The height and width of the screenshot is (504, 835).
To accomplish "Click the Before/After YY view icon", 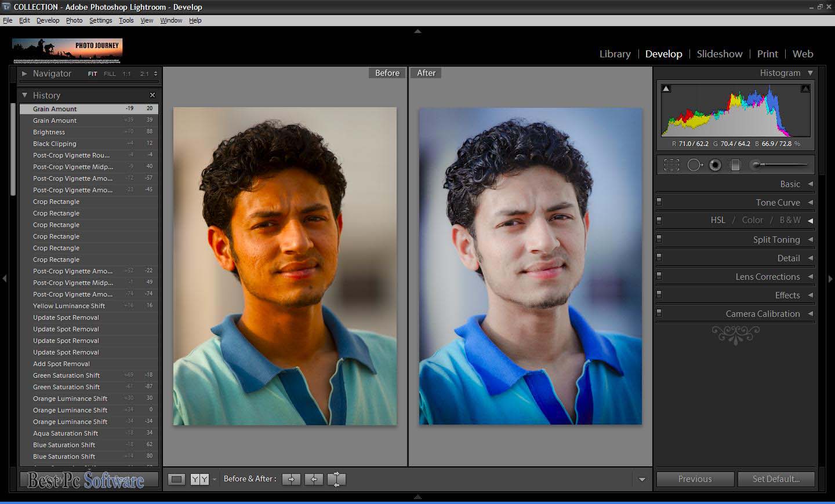I will click(199, 479).
